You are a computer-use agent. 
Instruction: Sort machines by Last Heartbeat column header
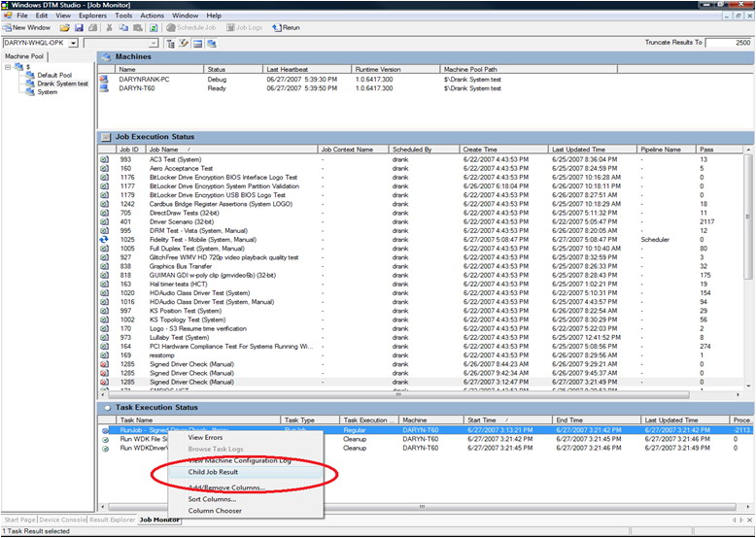307,69
